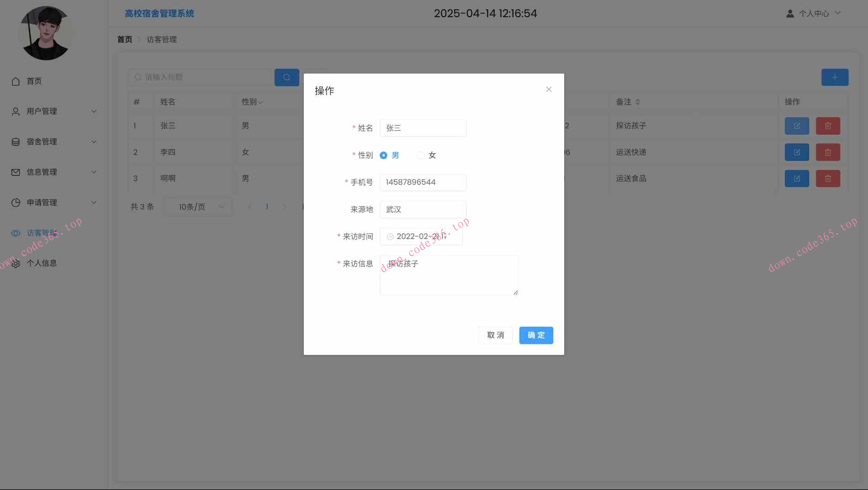
Task: Expand the 宿舍管理 submenu chevron
Action: click(94, 141)
